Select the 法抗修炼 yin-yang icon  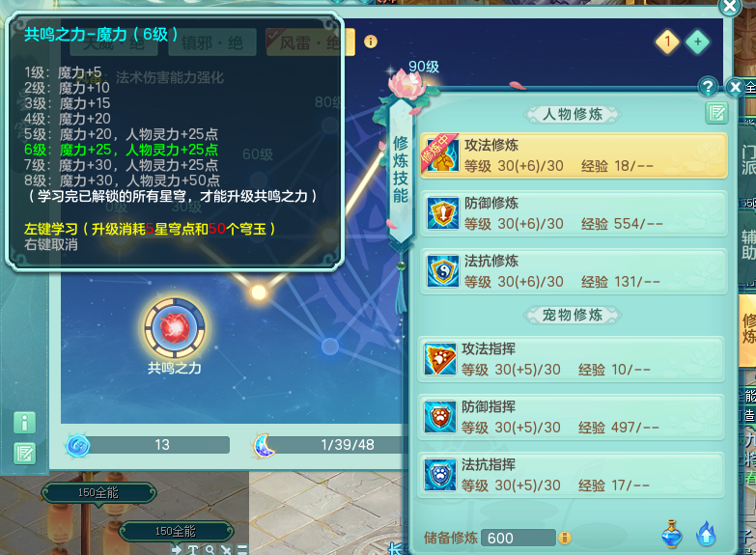[443, 270]
